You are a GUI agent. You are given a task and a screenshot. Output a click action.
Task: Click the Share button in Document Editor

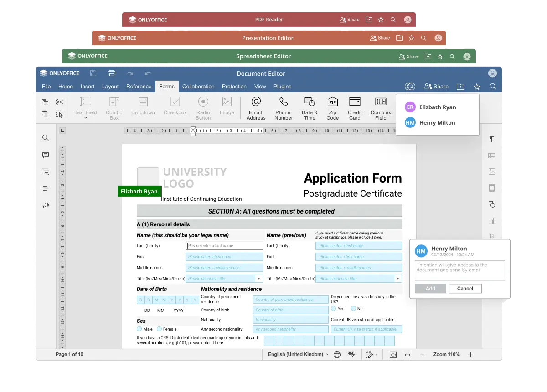pyautogui.click(x=436, y=87)
